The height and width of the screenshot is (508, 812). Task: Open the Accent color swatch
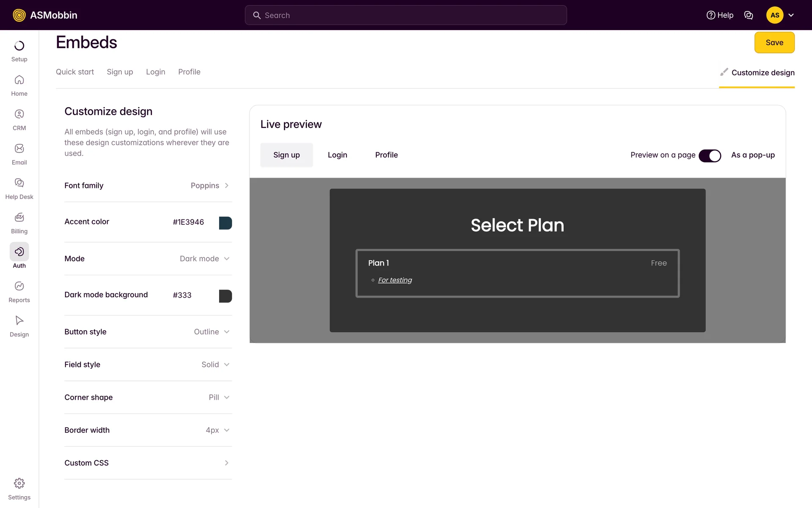pyautogui.click(x=225, y=223)
